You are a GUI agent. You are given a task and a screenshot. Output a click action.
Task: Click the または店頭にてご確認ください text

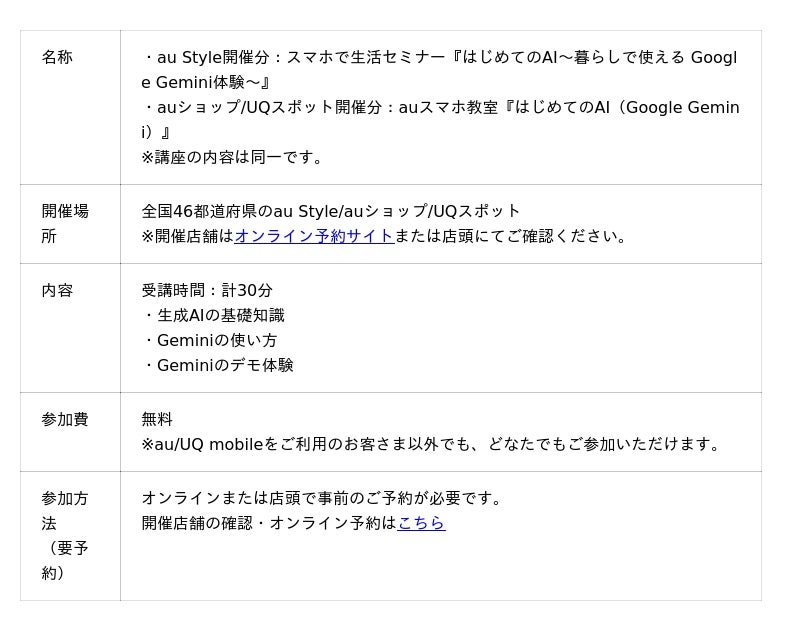pyautogui.click(x=512, y=236)
